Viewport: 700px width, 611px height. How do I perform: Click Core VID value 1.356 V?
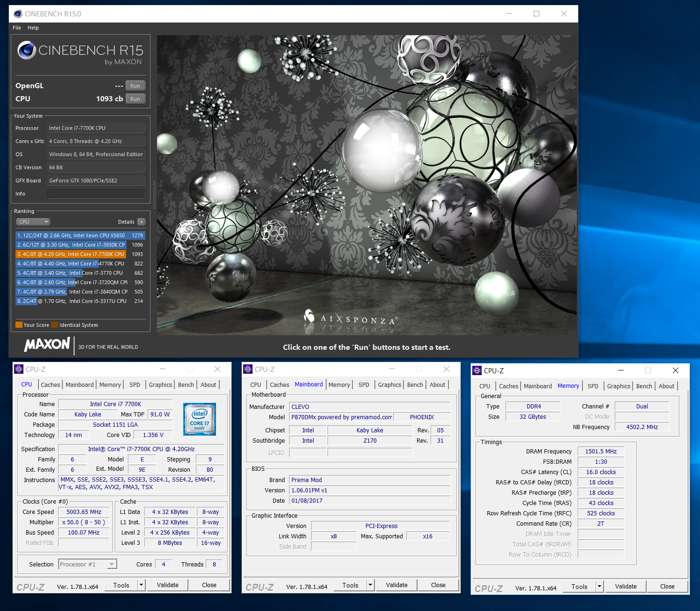[x=154, y=435]
